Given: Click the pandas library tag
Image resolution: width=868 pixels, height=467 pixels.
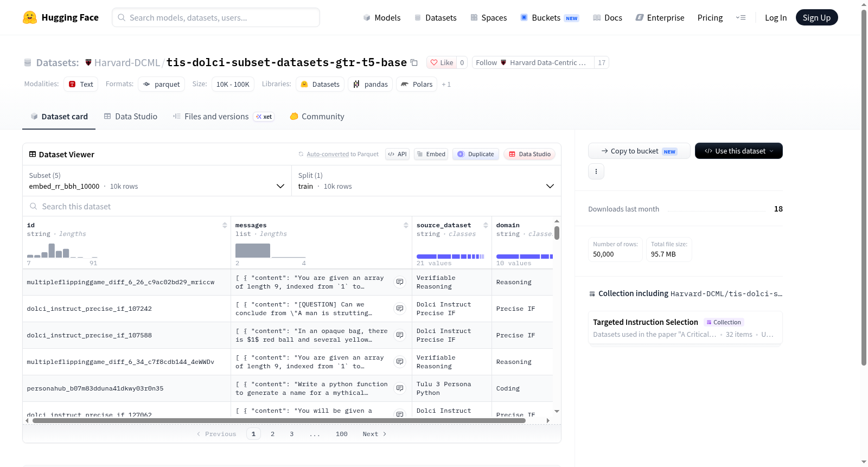Looking at the screenshot, I should coord(371,84).
